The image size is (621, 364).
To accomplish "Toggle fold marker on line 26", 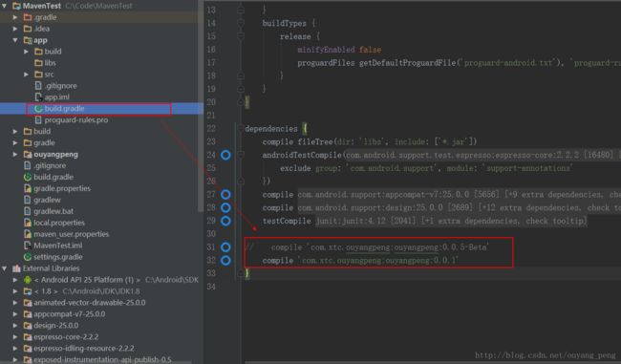I will [x=241, y=181].
